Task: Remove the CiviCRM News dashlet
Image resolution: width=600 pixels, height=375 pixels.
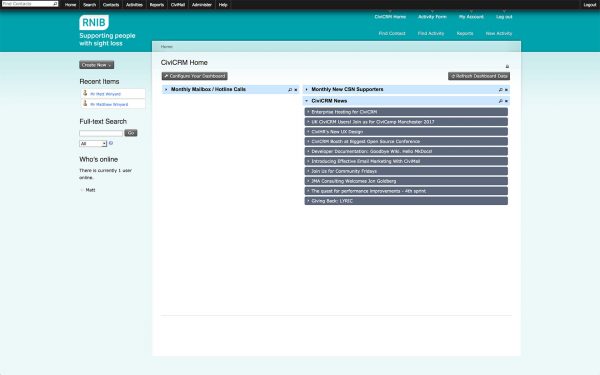Action: pyautogui.click(x=506, y=101)
